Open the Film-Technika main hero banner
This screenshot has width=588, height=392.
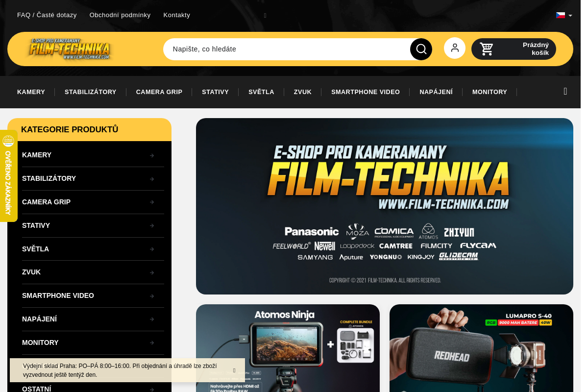click(385, 206)
